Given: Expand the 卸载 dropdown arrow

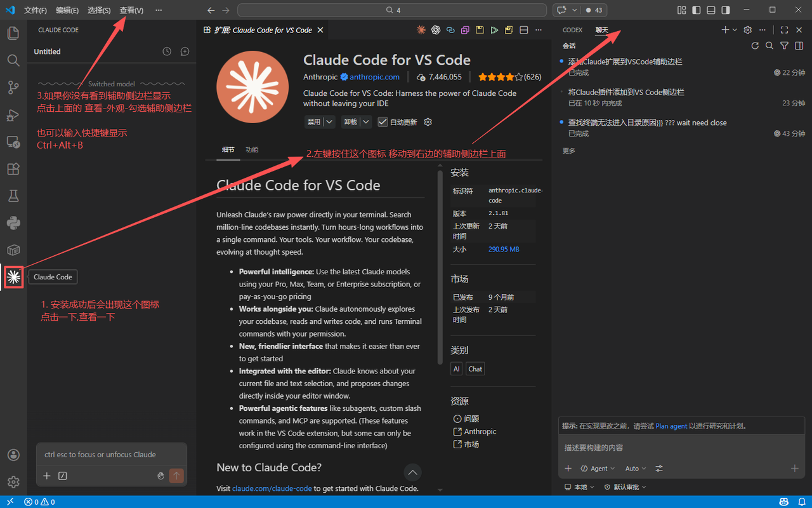Looking at the screenshot, I should tap(367, 122).
